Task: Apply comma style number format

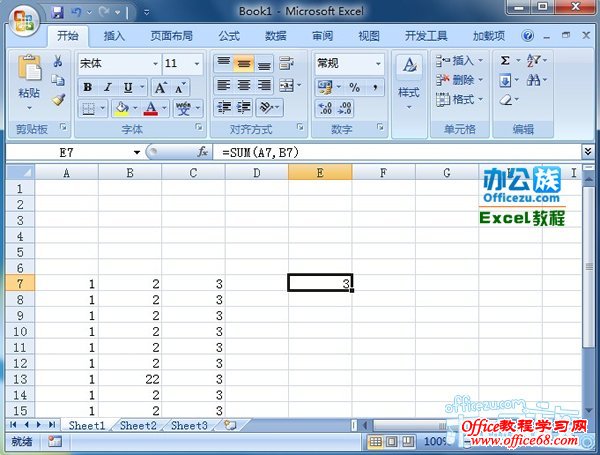Action: coord(375,88)
